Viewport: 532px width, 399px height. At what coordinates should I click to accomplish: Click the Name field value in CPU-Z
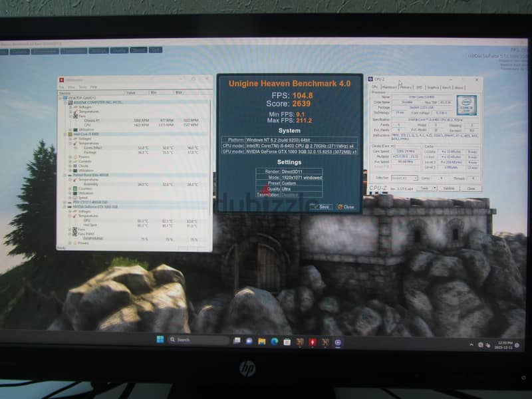(x=422, y=97)
